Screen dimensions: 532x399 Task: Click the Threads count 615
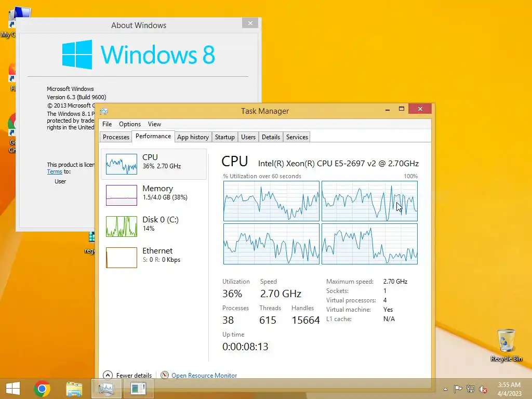(268, 320)
